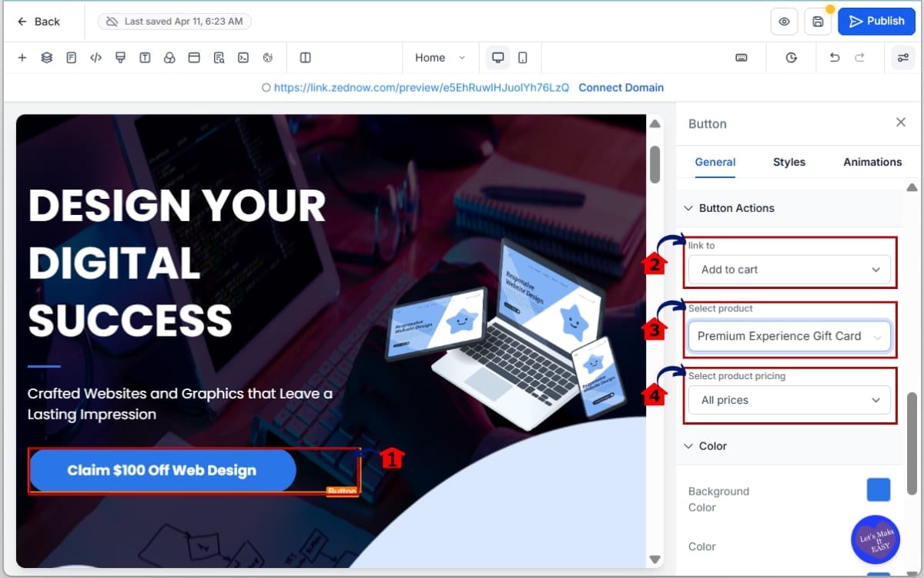
Task: Click the Connect Domain link
Action: coord(621,88)
